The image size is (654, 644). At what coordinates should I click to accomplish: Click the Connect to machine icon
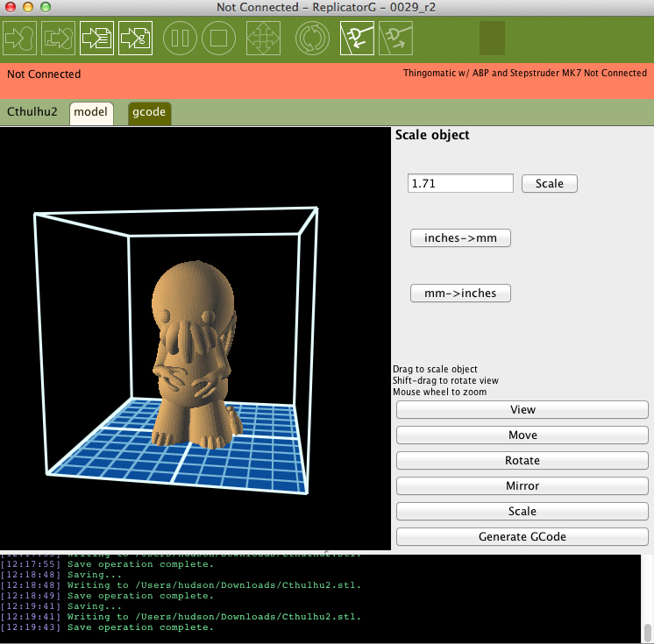[357, 38]
